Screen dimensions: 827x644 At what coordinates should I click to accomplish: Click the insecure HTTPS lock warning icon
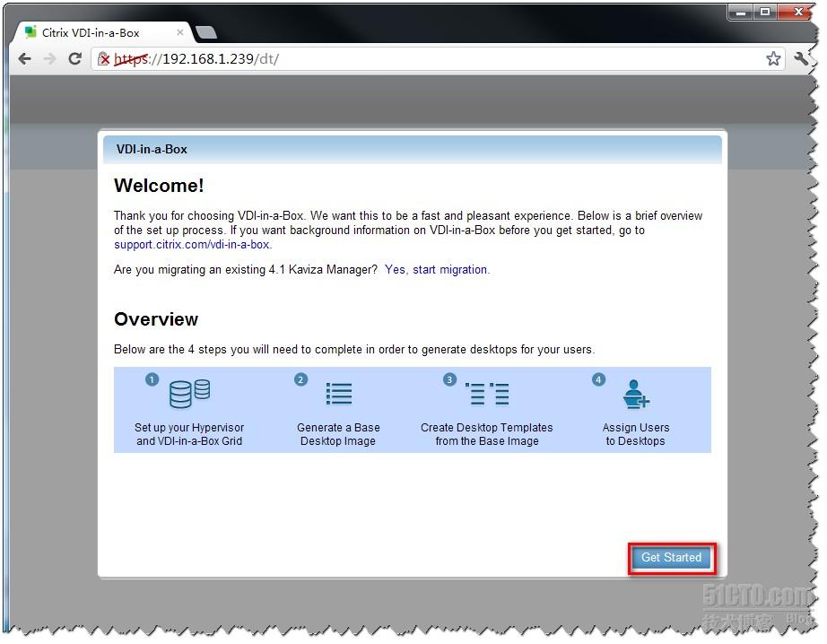[104, 58]
